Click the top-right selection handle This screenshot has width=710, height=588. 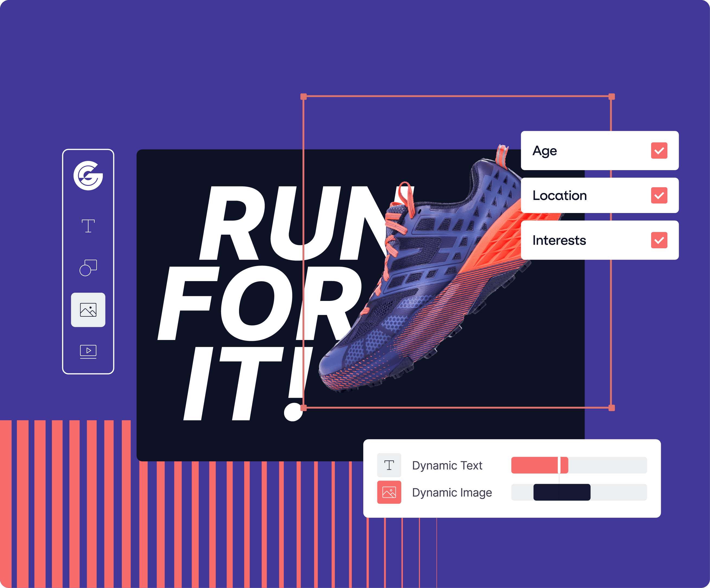(612, 97)
